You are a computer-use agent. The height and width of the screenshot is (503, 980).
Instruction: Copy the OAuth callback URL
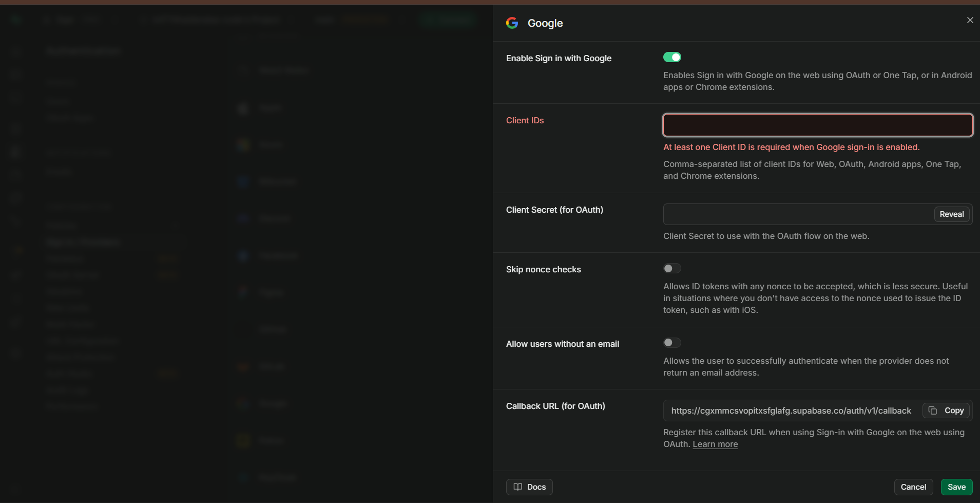946,411
